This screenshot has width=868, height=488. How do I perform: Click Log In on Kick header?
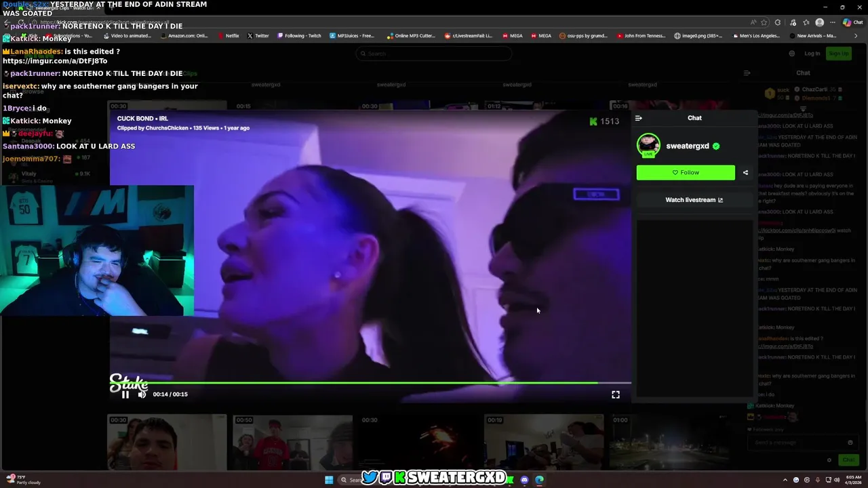tap(812, 54)
